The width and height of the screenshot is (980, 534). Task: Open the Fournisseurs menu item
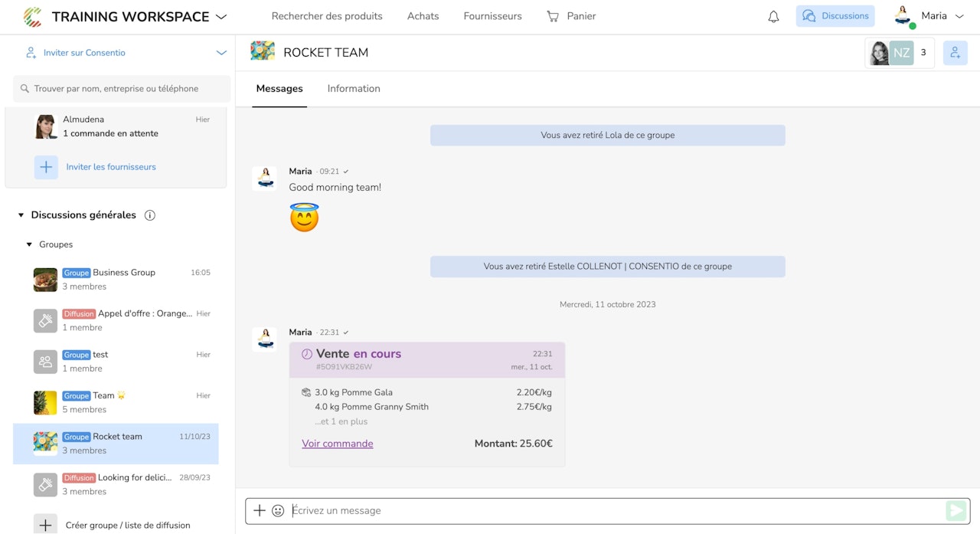point(492,16)
